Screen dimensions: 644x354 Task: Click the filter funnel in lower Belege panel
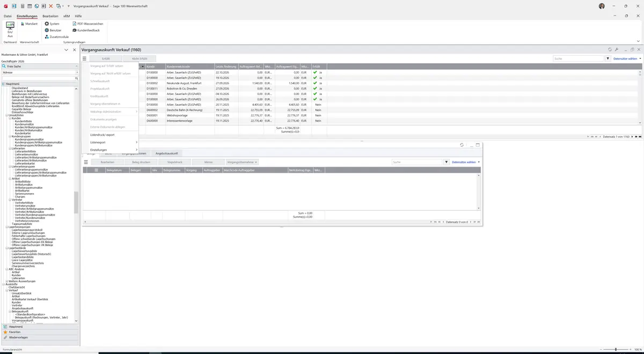click(x=447, y=162)
